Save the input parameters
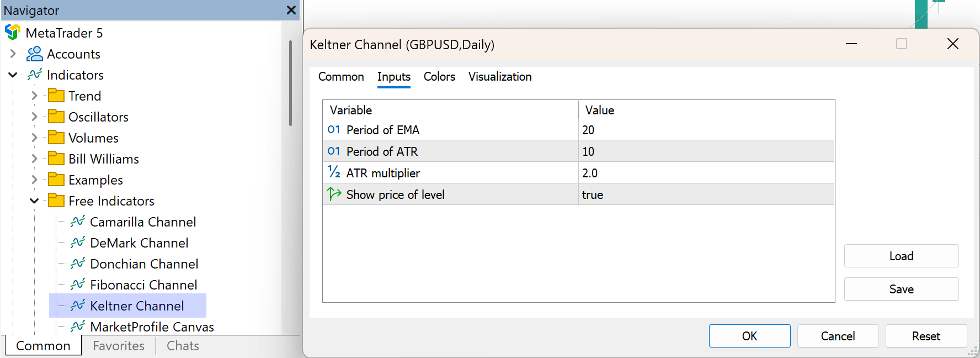 click(x=901, y=289)
